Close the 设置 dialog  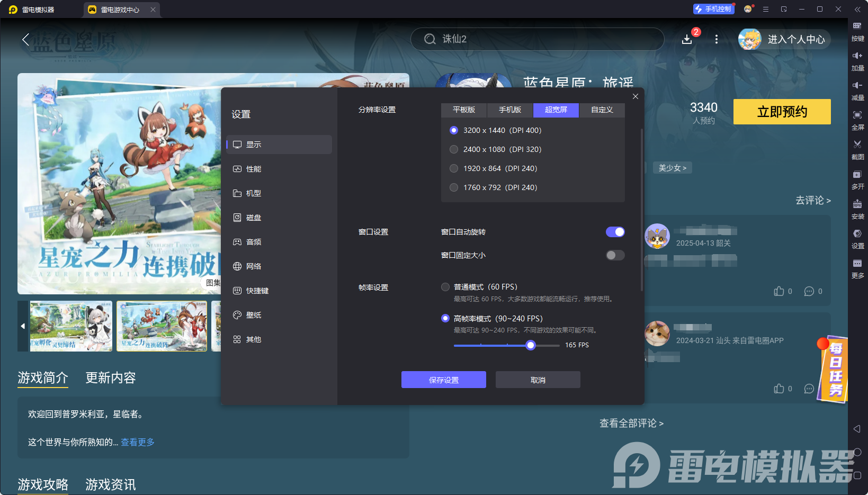click(636, 96)
